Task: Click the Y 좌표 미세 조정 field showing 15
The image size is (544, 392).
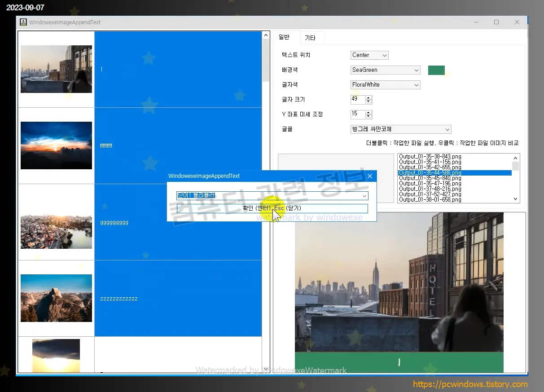Action: point(358,115)
